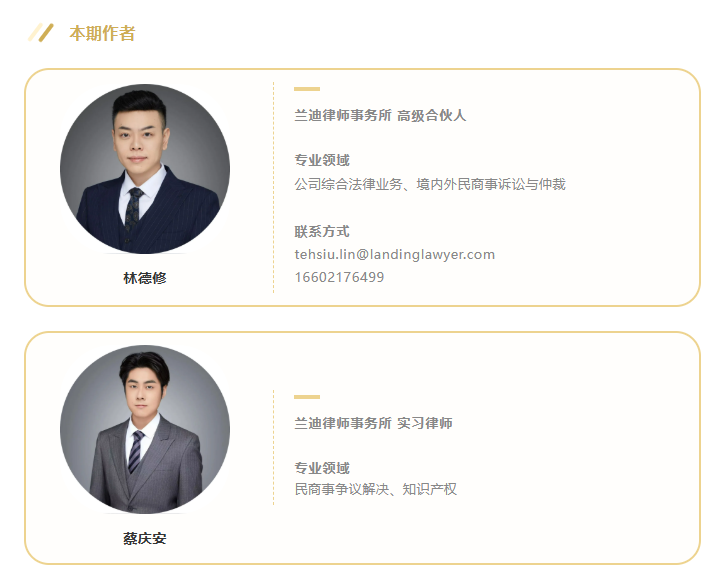Click the 专业领域 label in 蔡庆安's card
This screenshot has width=712, height=574.
pyautogui.click(x=322, y=468)
